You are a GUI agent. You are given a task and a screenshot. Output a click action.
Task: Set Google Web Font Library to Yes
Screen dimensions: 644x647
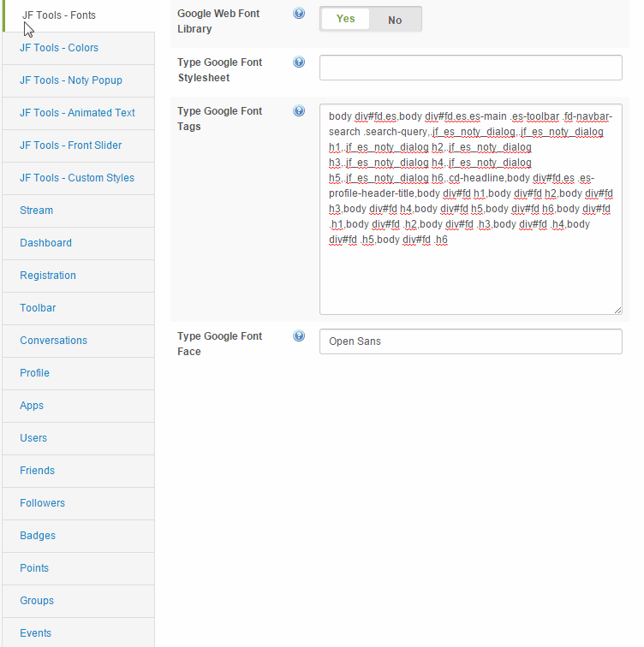pos(345,20)
